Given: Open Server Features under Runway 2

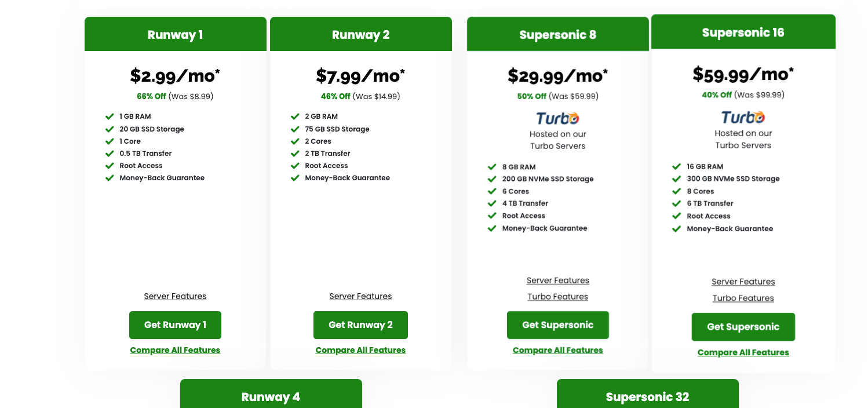Looking at the screenshot, I should pyautogui.click(x=360, y=296).
